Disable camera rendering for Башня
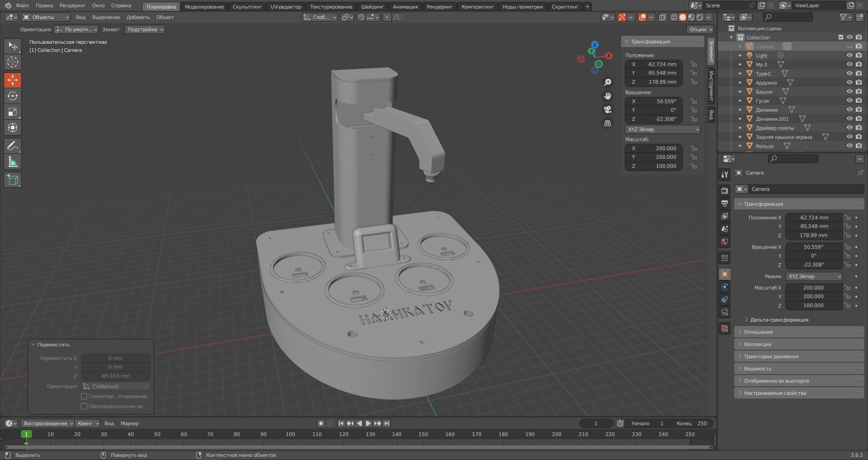The image size is (868, 460). click(x=858, y=91)
